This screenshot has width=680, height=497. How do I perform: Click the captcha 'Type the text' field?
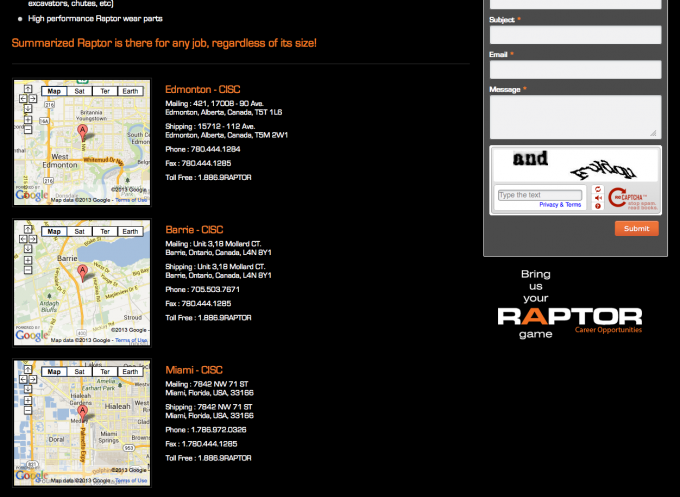(x=539, y=195)
